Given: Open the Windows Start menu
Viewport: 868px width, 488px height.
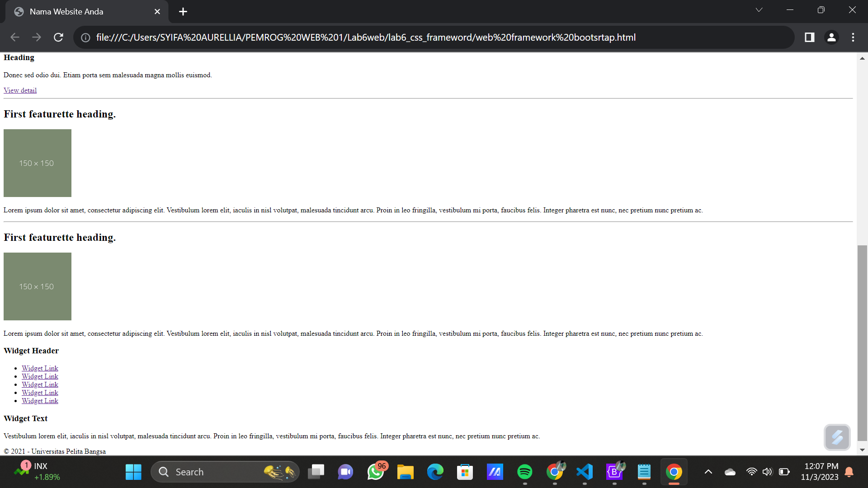Looking at the screenshot, I should tap(133, 472).
